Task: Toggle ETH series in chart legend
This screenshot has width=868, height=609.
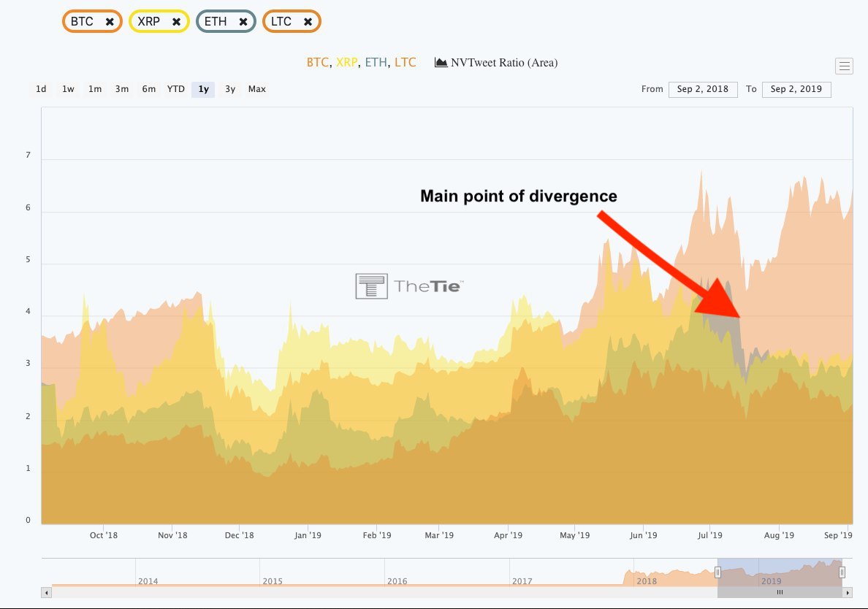Action: click(x=376, y=63)
